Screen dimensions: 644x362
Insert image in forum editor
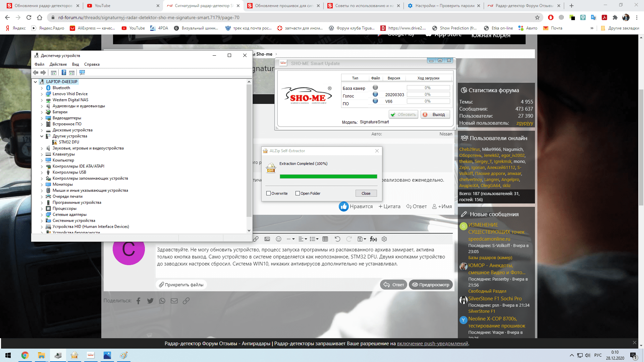(x=267, y=239)
